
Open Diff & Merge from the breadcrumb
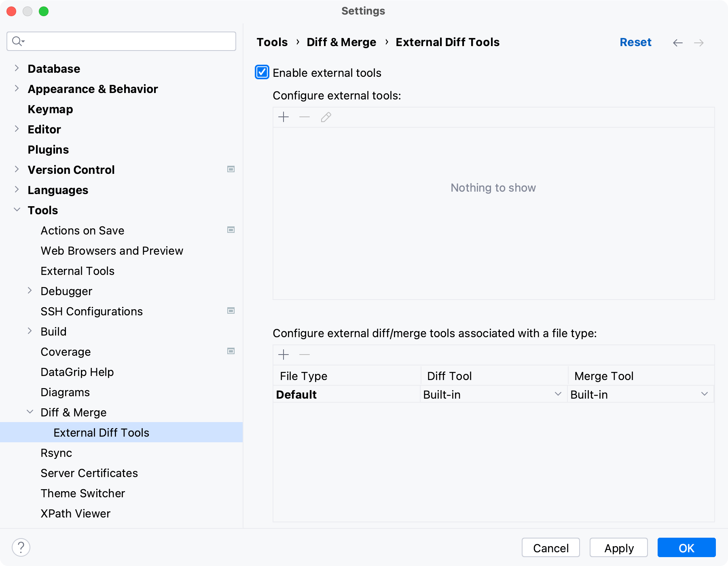[x=341, y=42]
